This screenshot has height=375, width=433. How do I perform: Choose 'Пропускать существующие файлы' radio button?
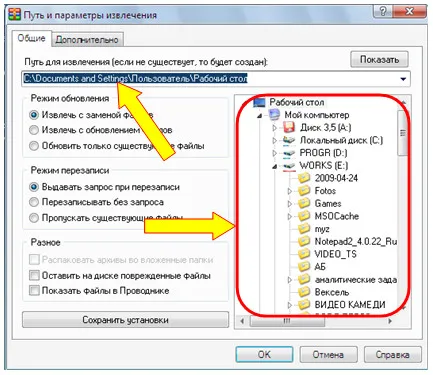pos(34,218)
